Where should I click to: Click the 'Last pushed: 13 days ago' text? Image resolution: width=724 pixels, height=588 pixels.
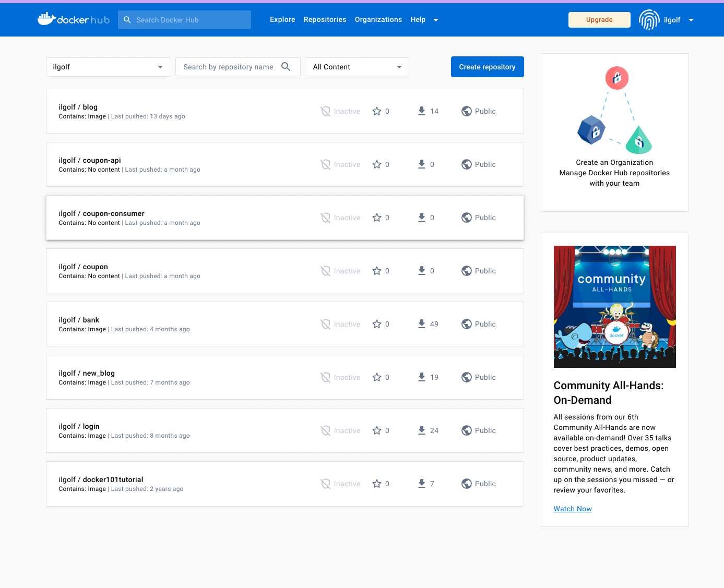click(x=148, y=116)
